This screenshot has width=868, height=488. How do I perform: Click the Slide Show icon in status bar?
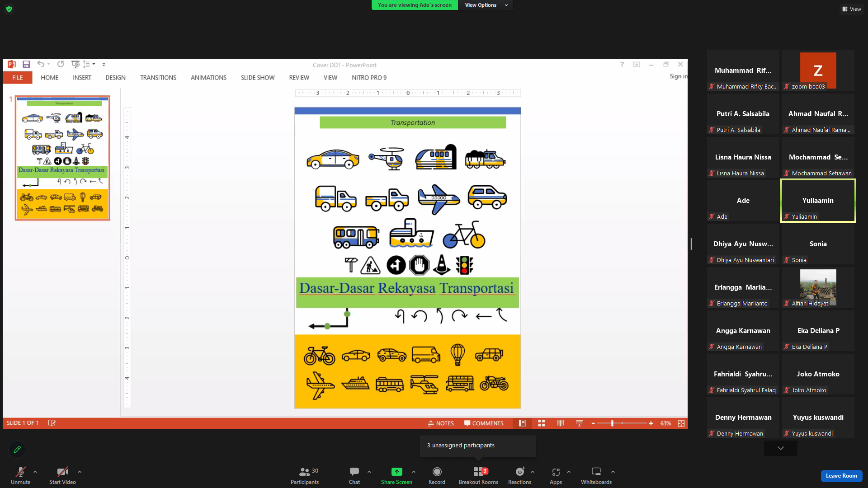click(x=580, y=423)
